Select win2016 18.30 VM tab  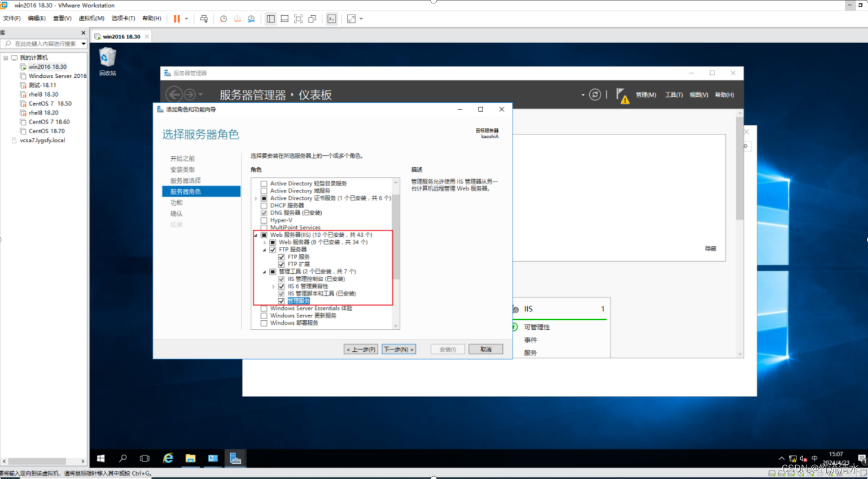[121, 37]
